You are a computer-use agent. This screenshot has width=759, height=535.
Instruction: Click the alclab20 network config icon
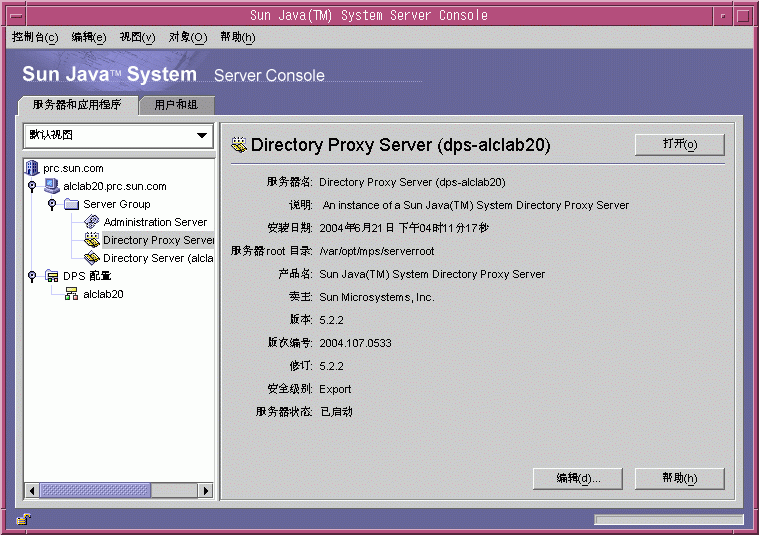click(x=72, y=293)
